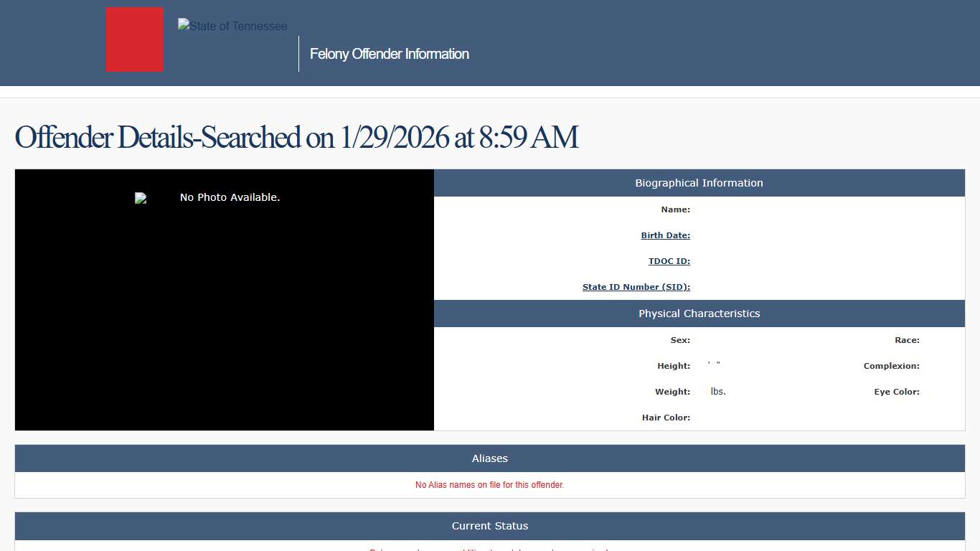Click the Offender Details page heading
The height and width of the screenshot is (551, 980).
click(x=296, y=137)
